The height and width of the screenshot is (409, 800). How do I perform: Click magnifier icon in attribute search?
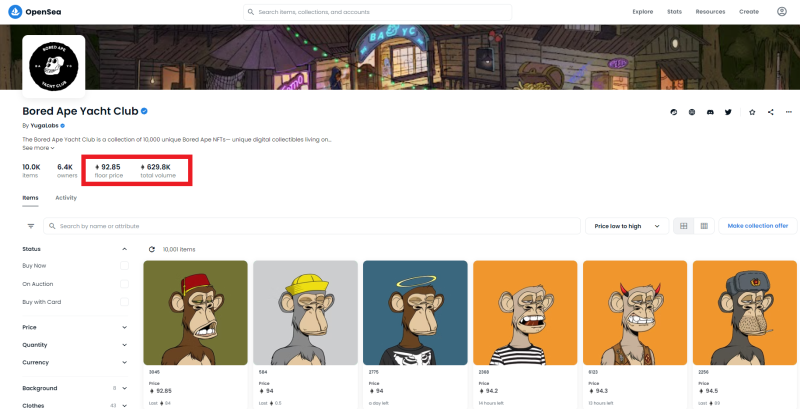(x=52, y=226)
